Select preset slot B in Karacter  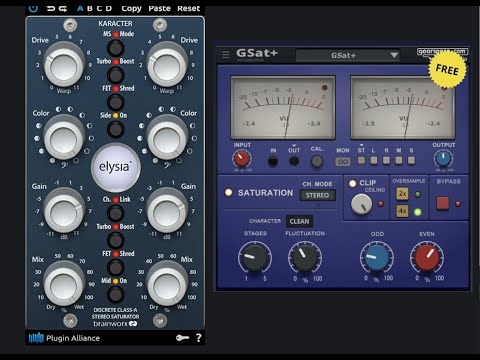pyautogui.click(x=90, y=8)
